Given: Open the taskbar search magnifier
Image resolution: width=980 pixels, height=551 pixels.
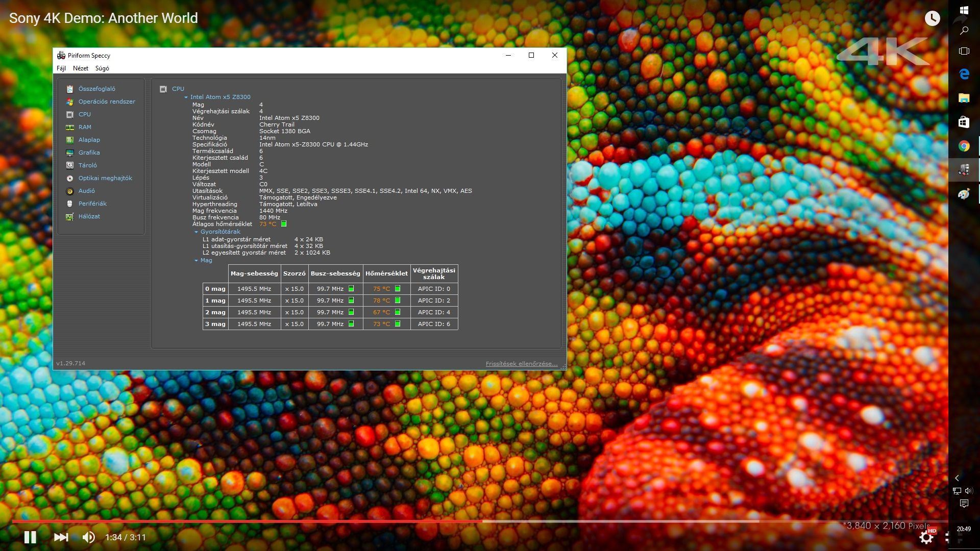Looking at the screenshot, I should tap(964, 31).
